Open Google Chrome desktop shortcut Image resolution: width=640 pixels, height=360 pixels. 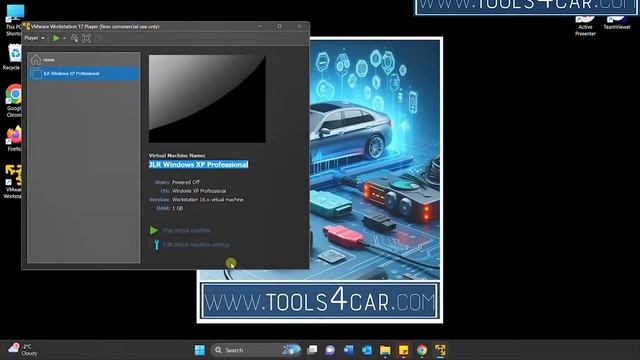13,100
